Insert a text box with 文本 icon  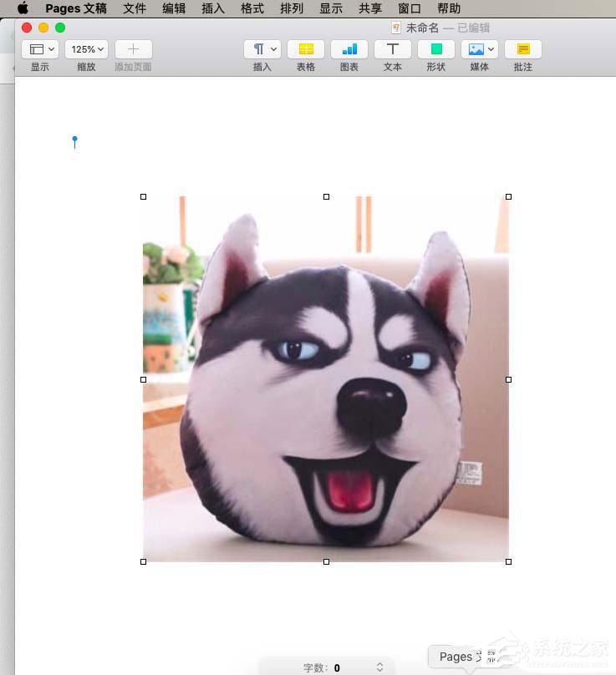[392, 49]
